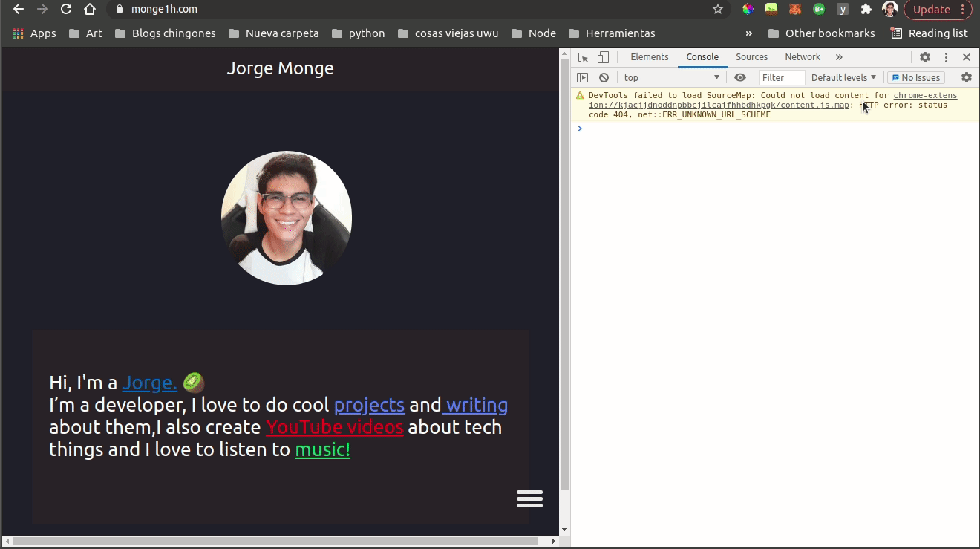
Task: Open the Default levels dropdown
Action: point(843,77)
